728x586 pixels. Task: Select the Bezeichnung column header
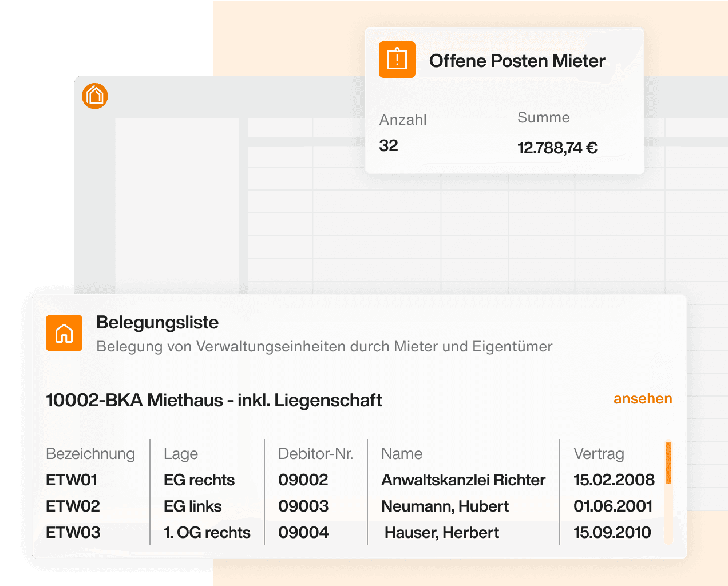[90, 454]
